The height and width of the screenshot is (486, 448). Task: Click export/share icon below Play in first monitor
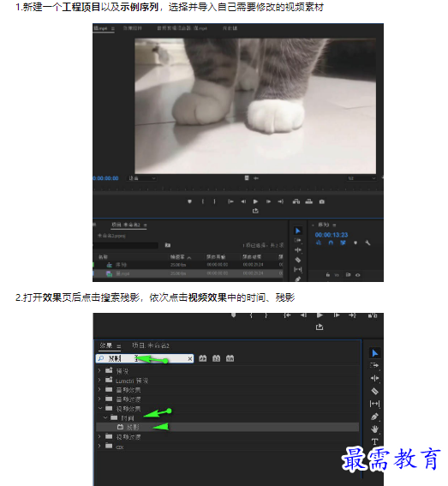tap(255, 211)
